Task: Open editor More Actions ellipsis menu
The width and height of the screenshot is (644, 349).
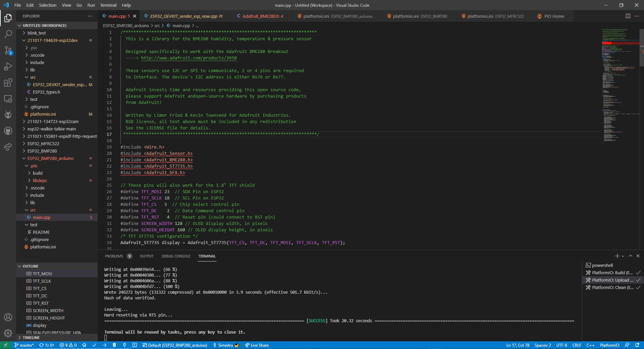Action: coord(637,16)
